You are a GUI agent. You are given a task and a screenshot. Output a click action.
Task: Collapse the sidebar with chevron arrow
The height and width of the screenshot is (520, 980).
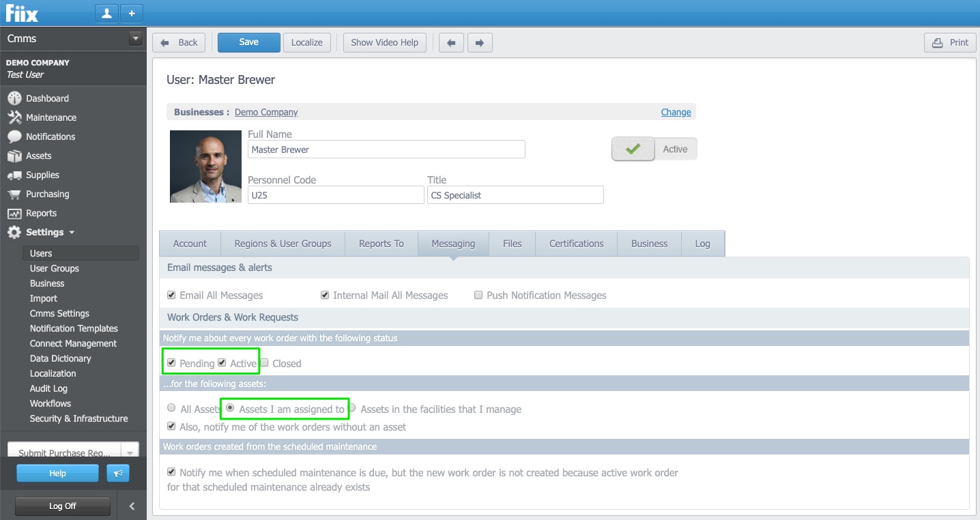click(x=132, y=506)
